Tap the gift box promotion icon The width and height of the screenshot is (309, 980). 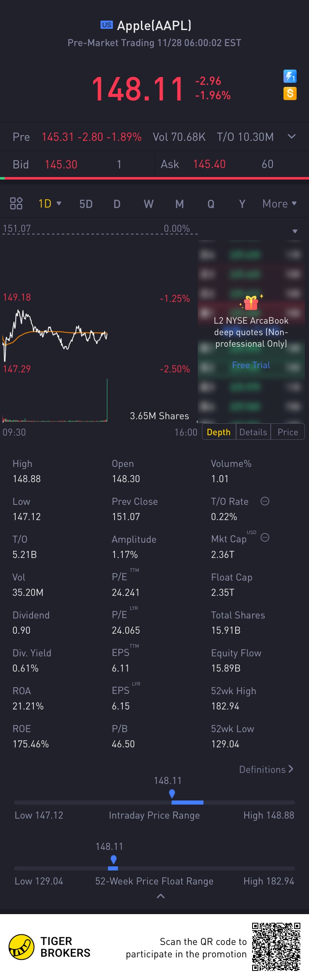(251, 303)
